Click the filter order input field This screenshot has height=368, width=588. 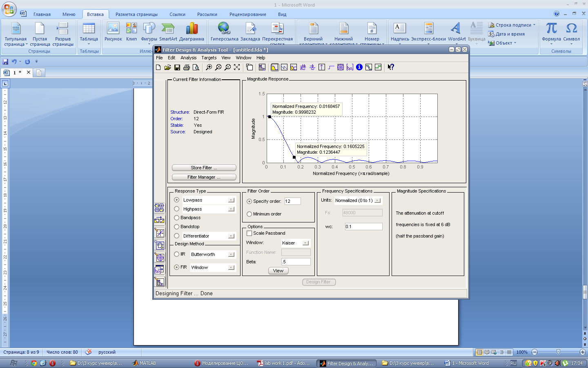(x=292, y=201)
